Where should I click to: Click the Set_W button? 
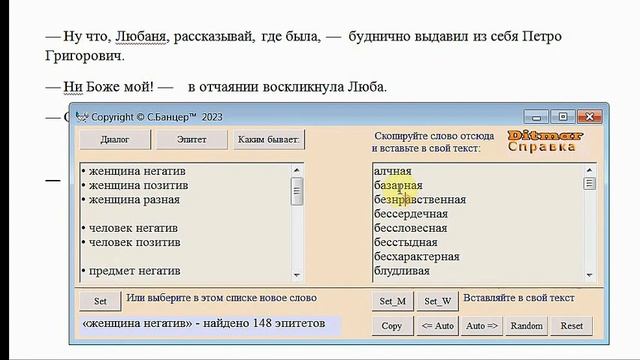(x=437, y=301)
